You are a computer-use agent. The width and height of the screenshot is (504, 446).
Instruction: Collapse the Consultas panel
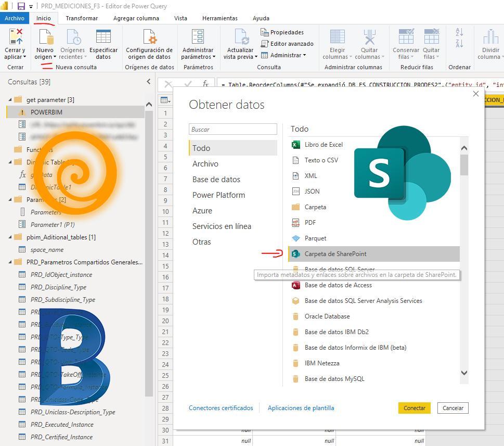point(149,82)
